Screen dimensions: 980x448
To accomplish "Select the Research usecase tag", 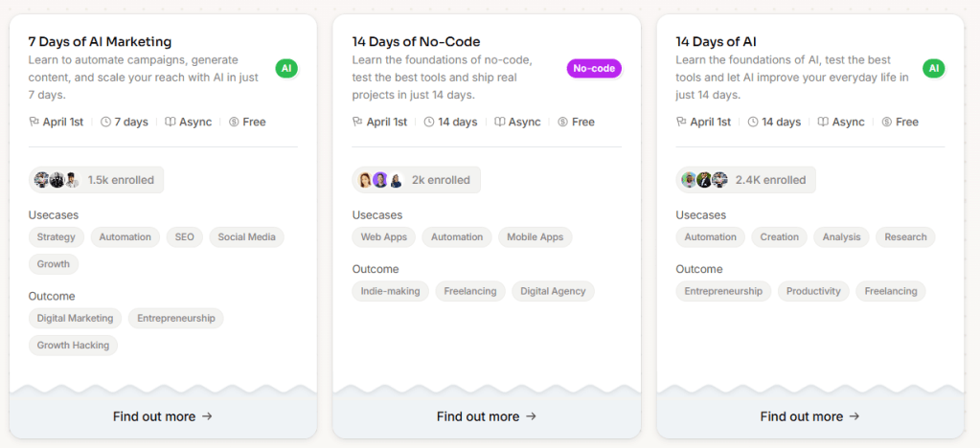I will click(x=905, y=237).
